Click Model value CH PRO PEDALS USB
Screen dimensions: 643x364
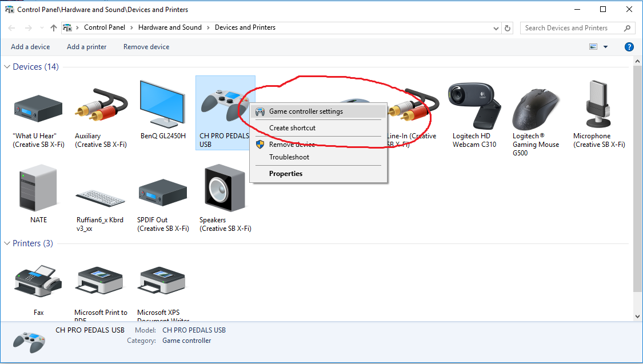tap(194, 330)
